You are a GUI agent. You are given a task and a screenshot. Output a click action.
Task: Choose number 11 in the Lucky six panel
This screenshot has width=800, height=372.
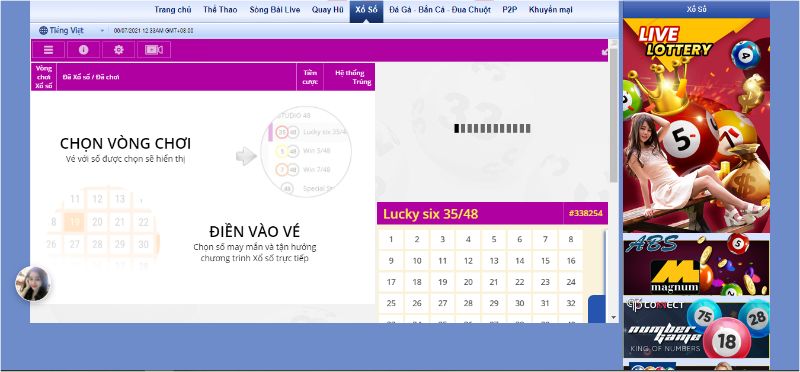click(x=442, y=261)
